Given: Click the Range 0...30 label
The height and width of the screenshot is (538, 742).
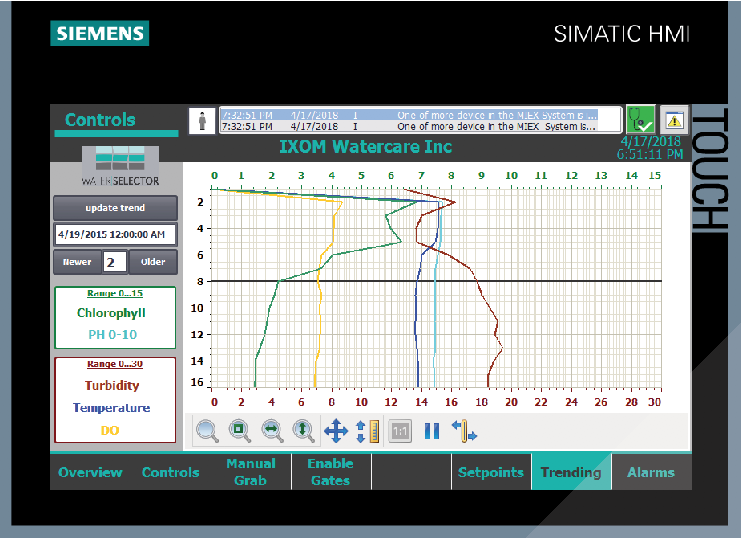Looking at the screenshot, I should click(115, 364).
